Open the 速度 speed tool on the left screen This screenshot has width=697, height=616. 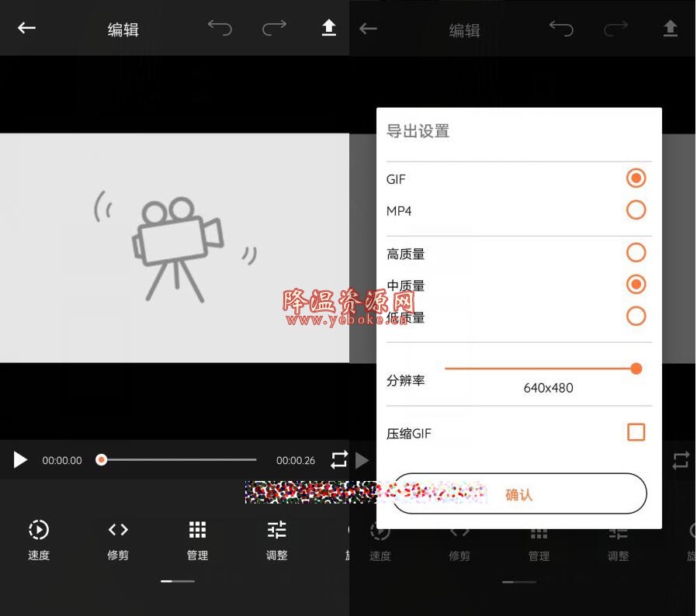pyautogui.click(x=39, y=539)
